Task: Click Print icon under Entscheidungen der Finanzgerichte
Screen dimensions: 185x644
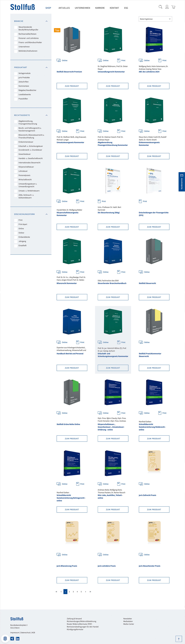Action: 140,201
